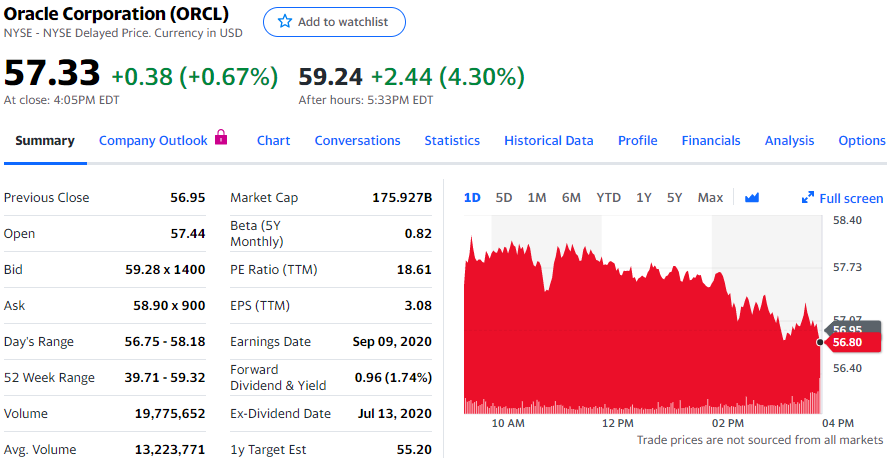Viewport: 887px width, 458px height.
Task: Click the star icon in Add to watchlist
Action: point(285,22)
